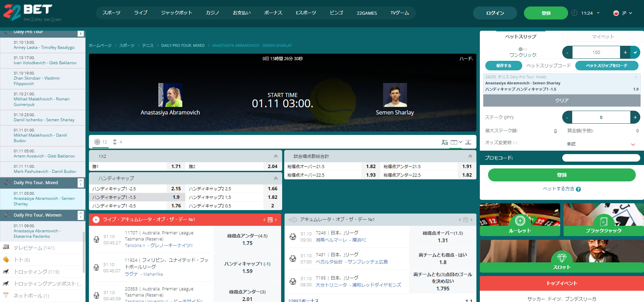Open the ボーナス top menu item
644x302 pixels.
click(273, 13)
